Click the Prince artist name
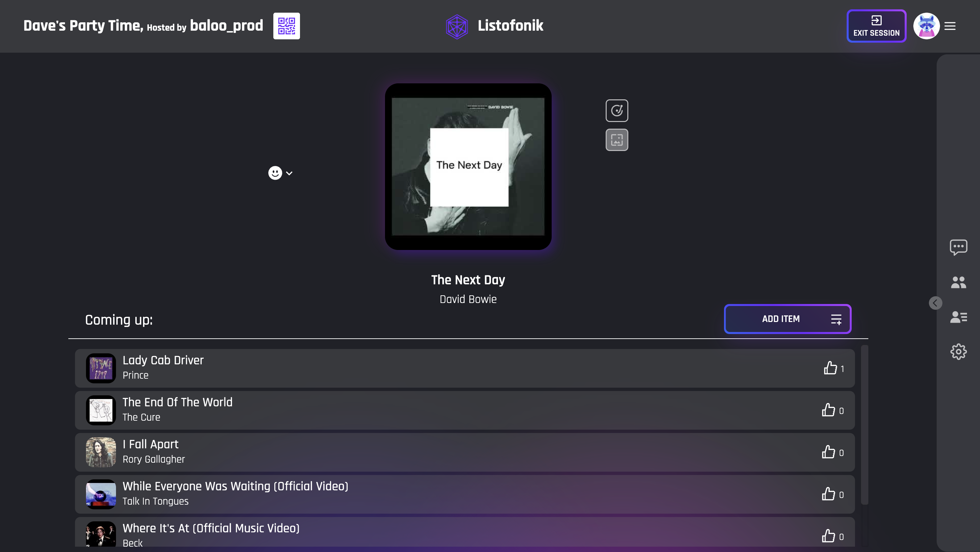980x552 pixels. tap(135, 375)
